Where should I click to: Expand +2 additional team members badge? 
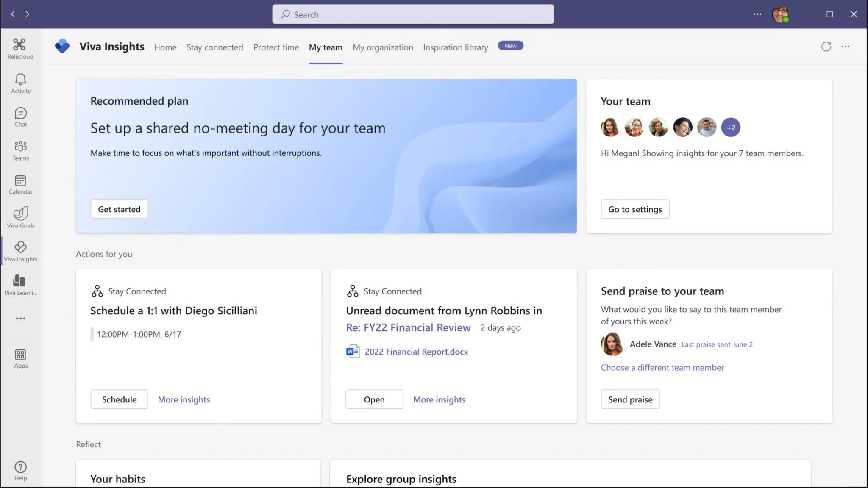[x=731, y=128]
